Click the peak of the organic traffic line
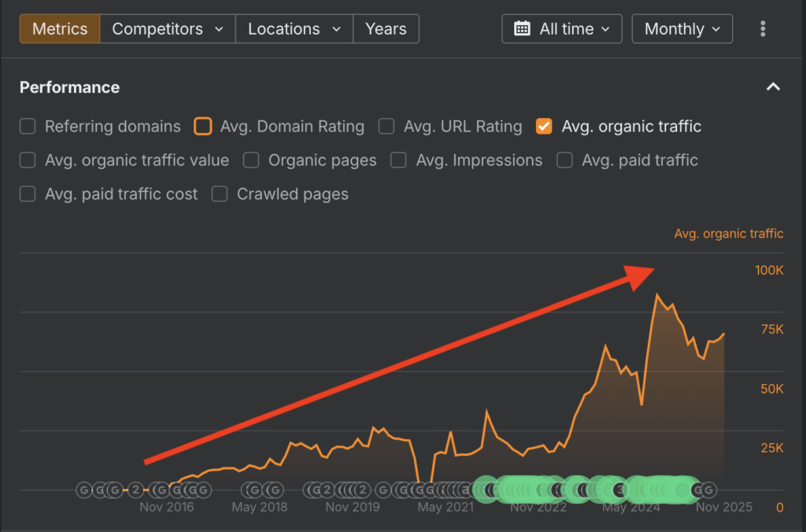806x532 pixels. tap(656, 294)
